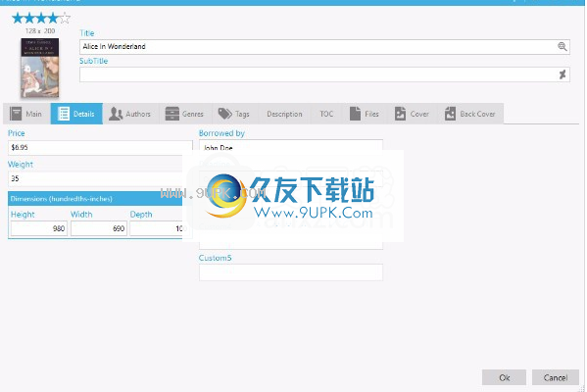587x392 pixels.
Task: Click the first rating star
Action: click(x=18, y=18)
